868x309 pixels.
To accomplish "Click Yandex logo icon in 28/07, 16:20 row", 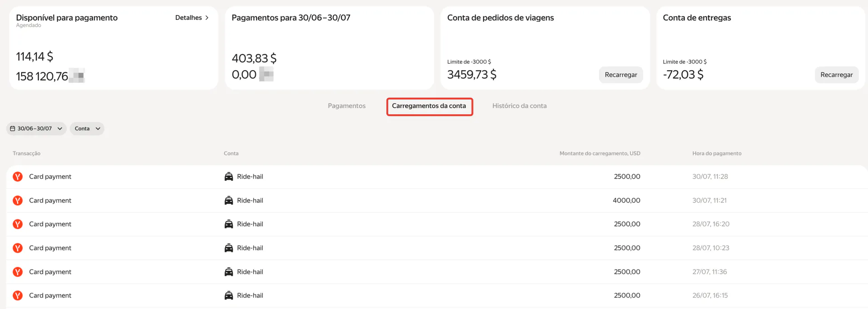I will click(18, 224).
